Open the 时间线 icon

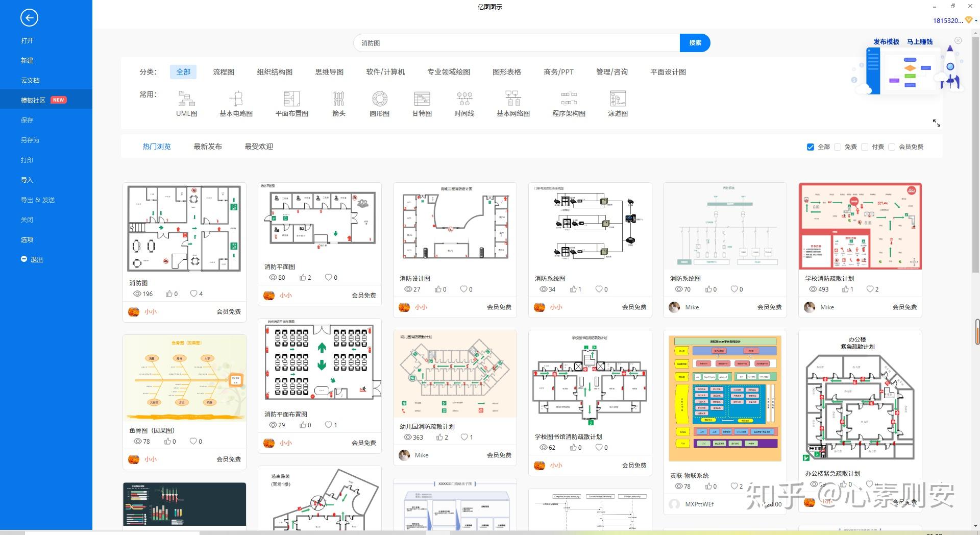pyautogui.click(x=464, y=99)
